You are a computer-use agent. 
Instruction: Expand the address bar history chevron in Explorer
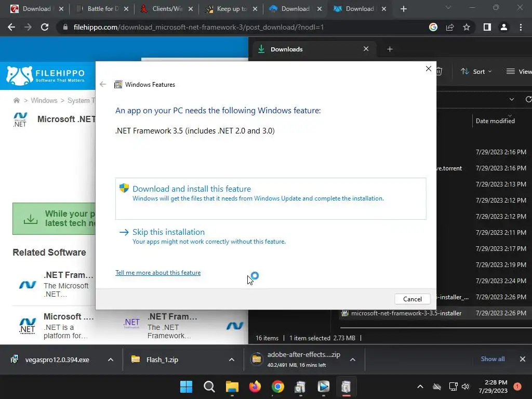click(512, 99)
